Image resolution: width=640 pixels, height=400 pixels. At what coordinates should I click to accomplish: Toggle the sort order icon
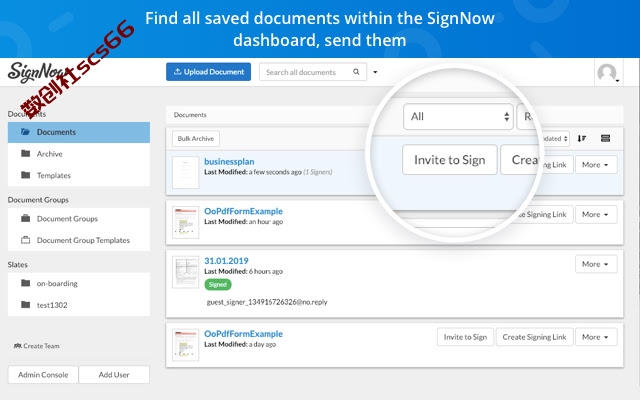(582, 139)
